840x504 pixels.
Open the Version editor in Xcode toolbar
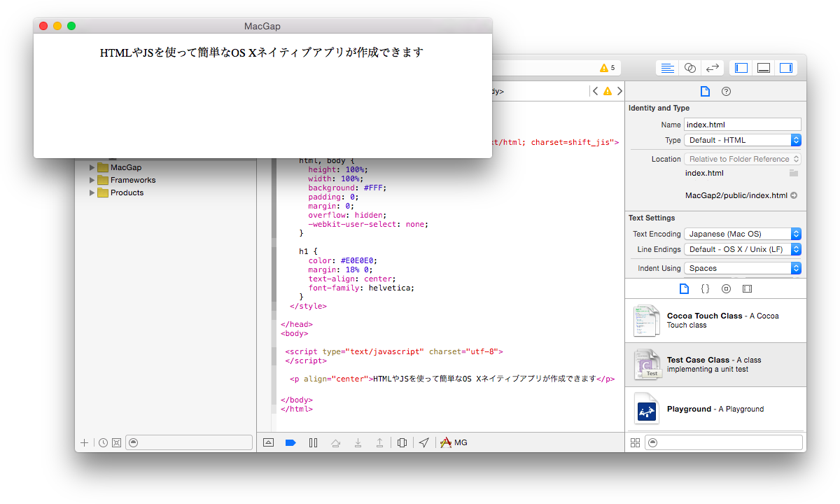click(713, 68)
